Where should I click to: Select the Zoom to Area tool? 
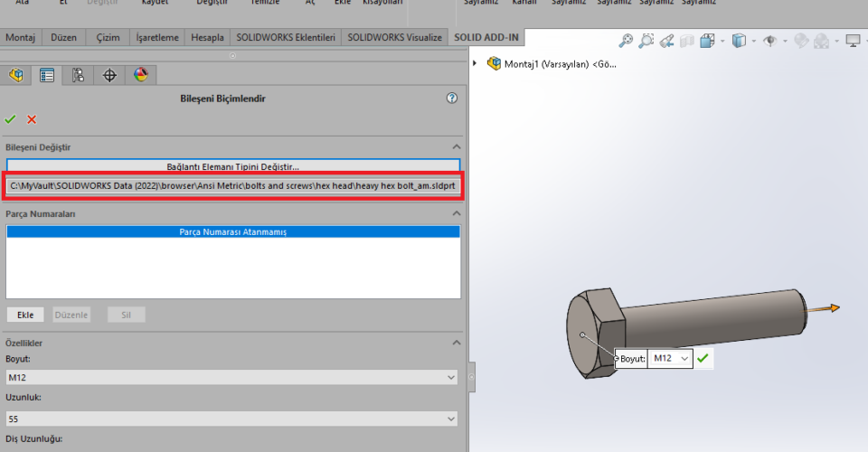click(646, 41)
